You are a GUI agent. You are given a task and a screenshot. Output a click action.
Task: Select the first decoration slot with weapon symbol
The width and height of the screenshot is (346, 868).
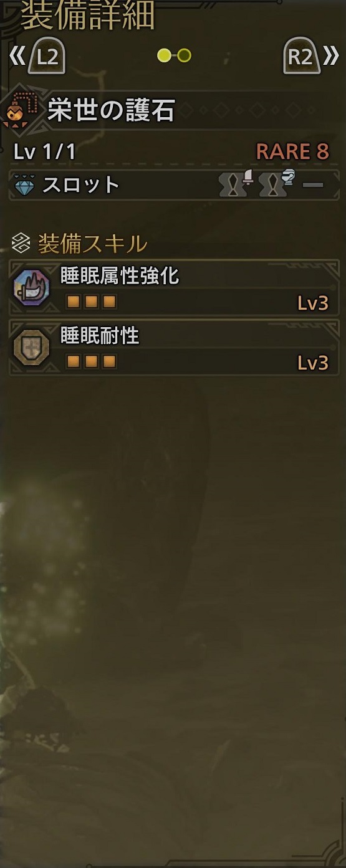point(238,184)
